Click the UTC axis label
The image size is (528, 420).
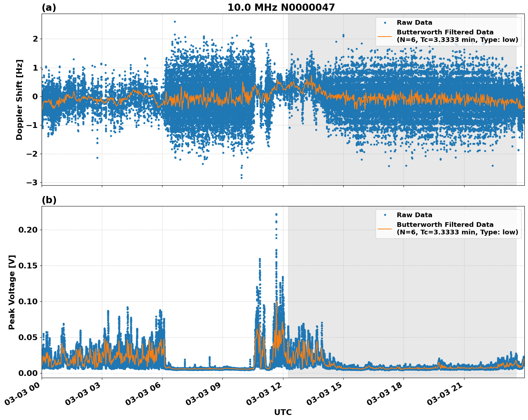coord(282,412)
